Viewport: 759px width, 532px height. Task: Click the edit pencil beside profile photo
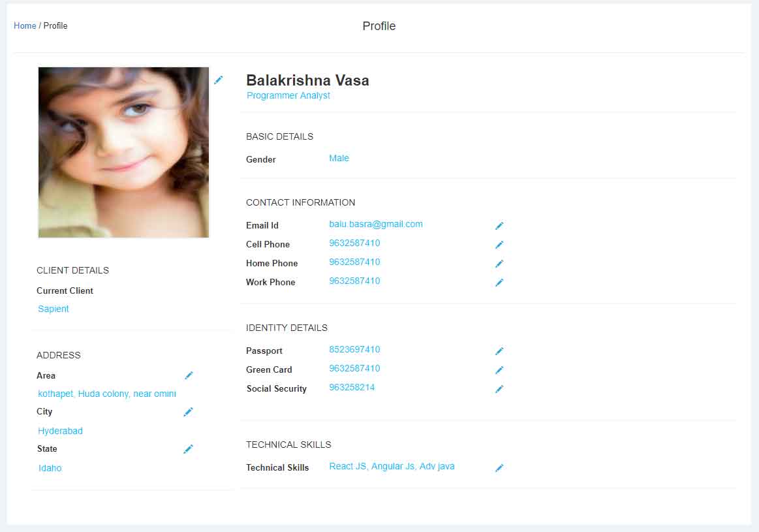pos(219,80)
